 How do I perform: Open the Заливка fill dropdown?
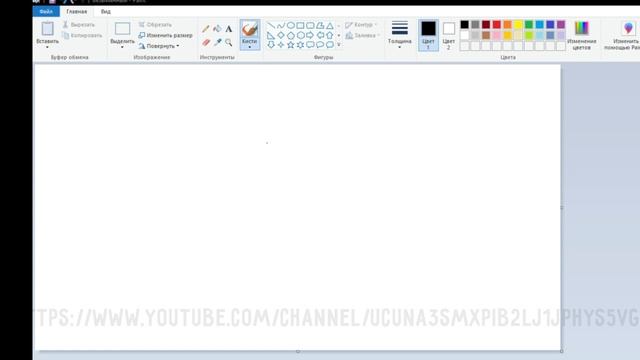click(362, 36)
